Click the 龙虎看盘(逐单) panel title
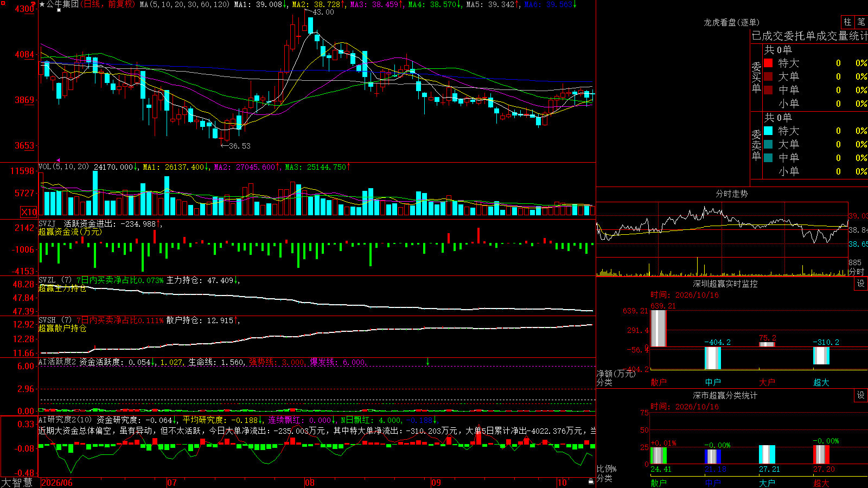 click(x=731, y=22)
